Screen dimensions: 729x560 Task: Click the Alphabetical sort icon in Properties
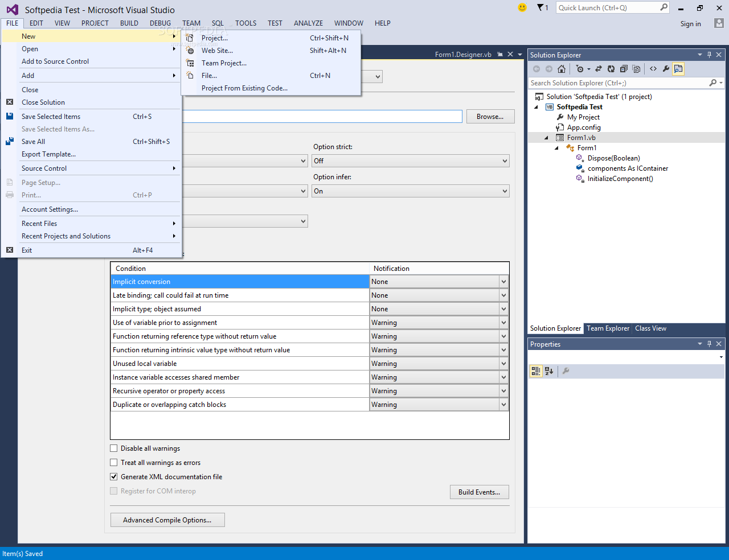tap(549, 371)
